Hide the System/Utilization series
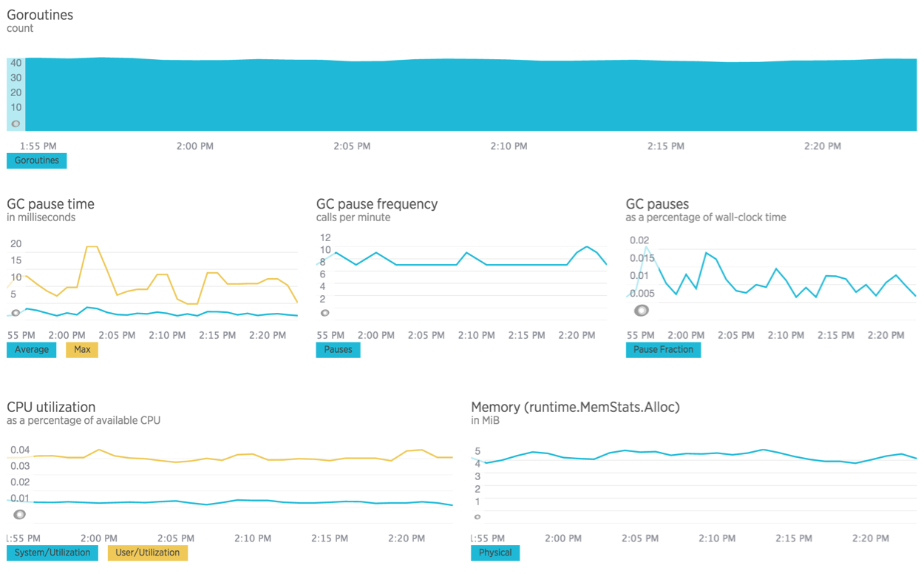Viewport: 924px width, 574px height. point(52,553)
